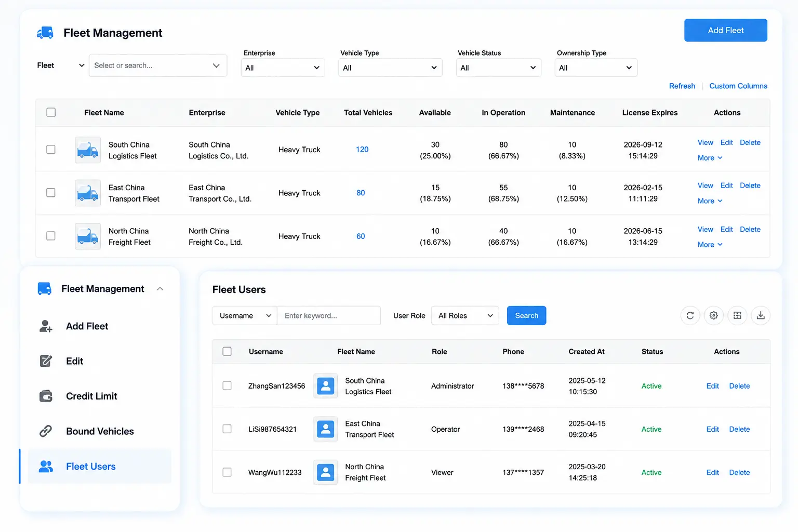Image resolution: width=798 pixels, height=532 pixels.
Task: Click the avatar icon for LiSi987654321
Action: tap(326, 429)
